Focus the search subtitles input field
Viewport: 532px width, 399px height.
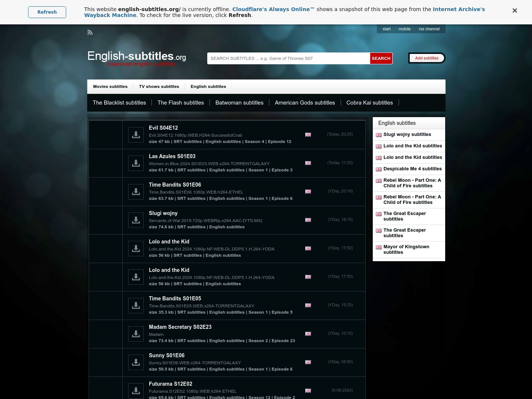click(289, 58)
